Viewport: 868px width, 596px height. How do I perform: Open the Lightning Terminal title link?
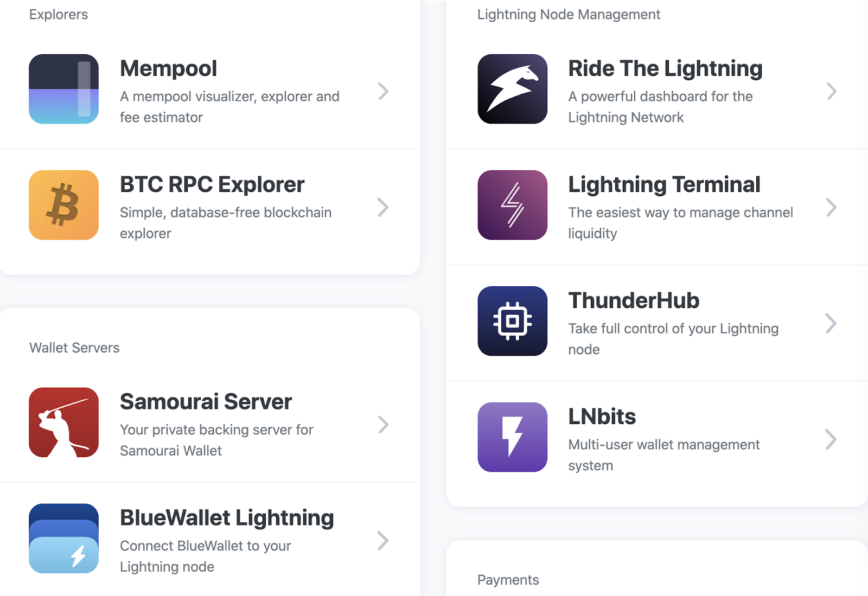664,184
